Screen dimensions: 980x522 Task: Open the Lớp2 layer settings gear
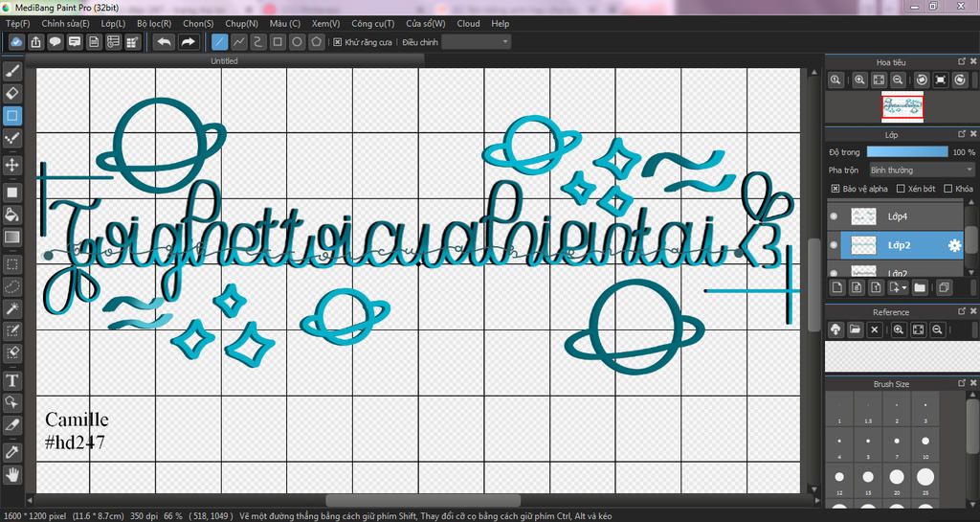coord(954,246)
